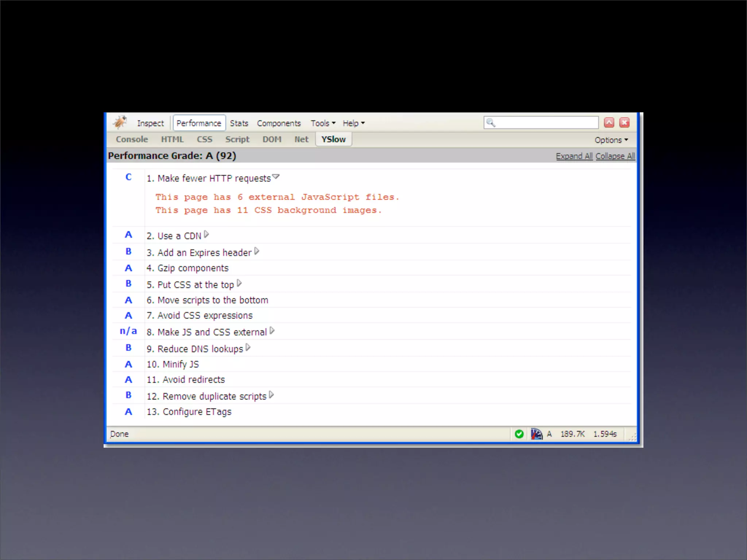Expand 'Add an Expires header' details
This screenshot has height=560, width=747.
257,251
